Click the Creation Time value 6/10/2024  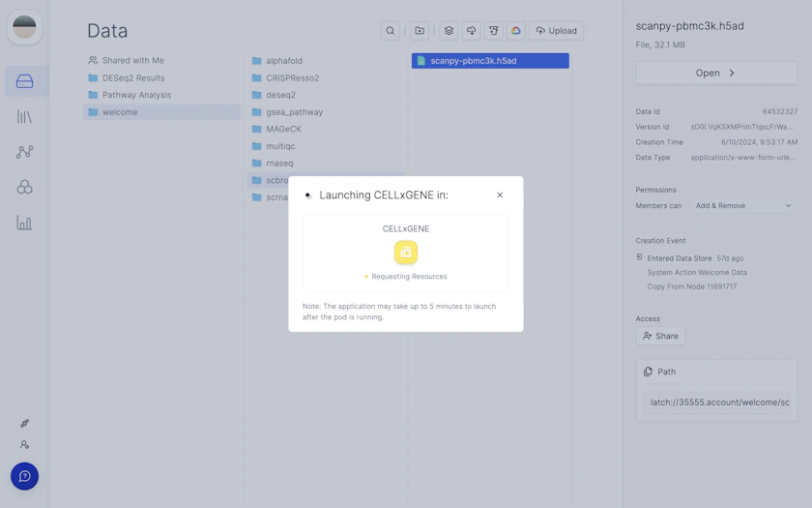coord(759,142)
